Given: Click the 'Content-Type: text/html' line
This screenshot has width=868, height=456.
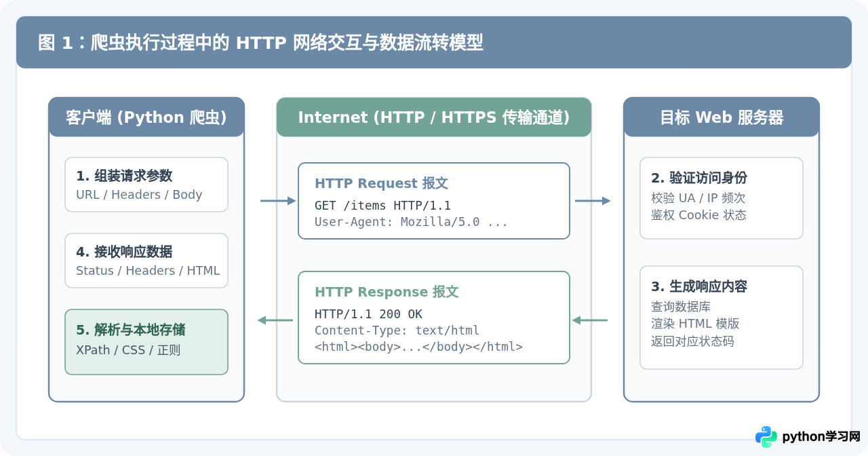Looking at the screenshot, I should click(x=397, y=330).
